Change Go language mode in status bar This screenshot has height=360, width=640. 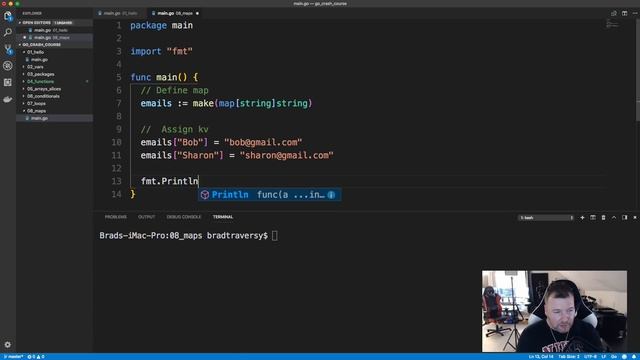pyautogui.click(x=613, y=357)
